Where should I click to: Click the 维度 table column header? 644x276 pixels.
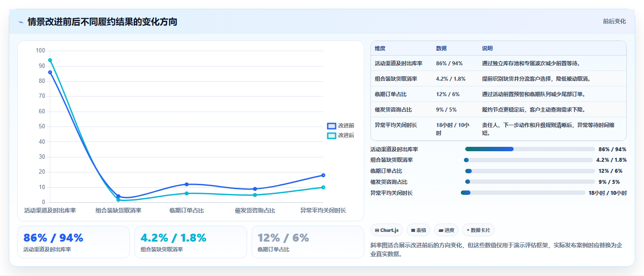380,48
